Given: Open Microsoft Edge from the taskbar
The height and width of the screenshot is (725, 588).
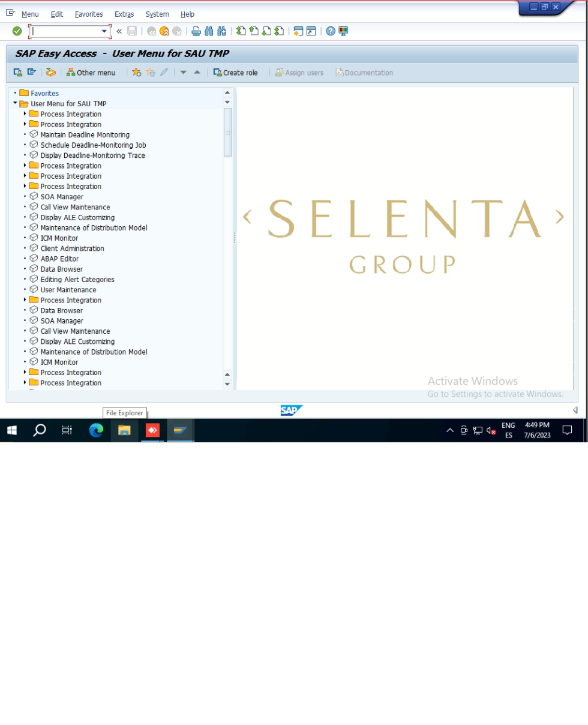Looking at the screenshot, I should coord(96,430).
